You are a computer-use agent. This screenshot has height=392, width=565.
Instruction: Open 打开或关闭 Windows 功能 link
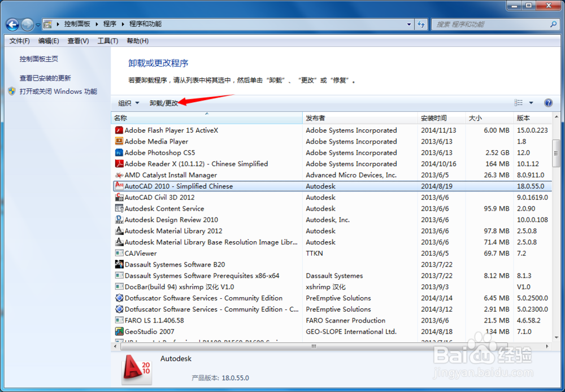58,92
